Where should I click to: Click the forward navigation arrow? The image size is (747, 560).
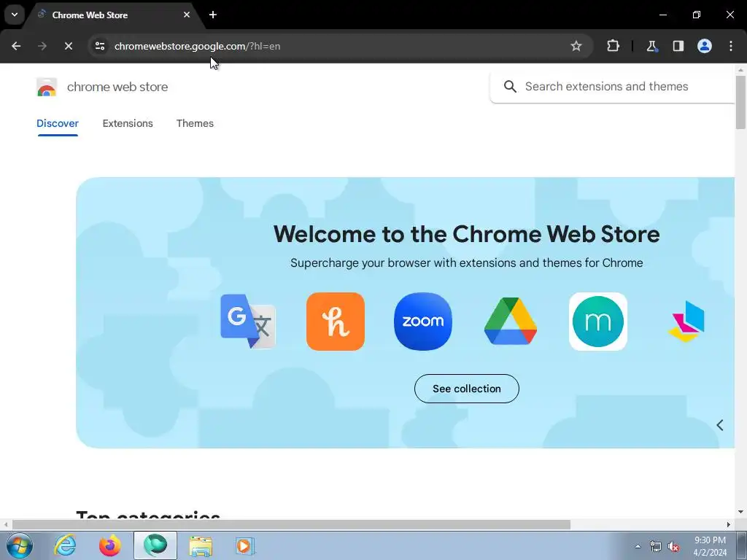point(42,46)
